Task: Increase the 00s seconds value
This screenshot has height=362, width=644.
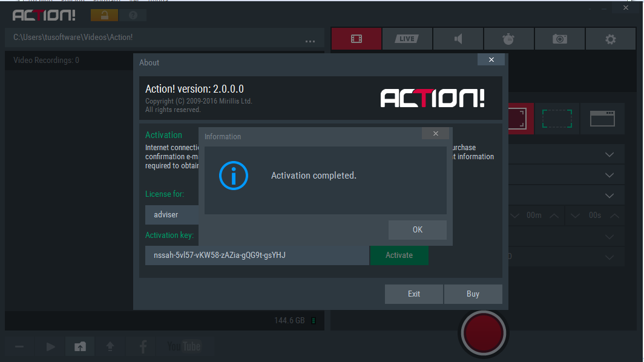Action: coord(614,216)
